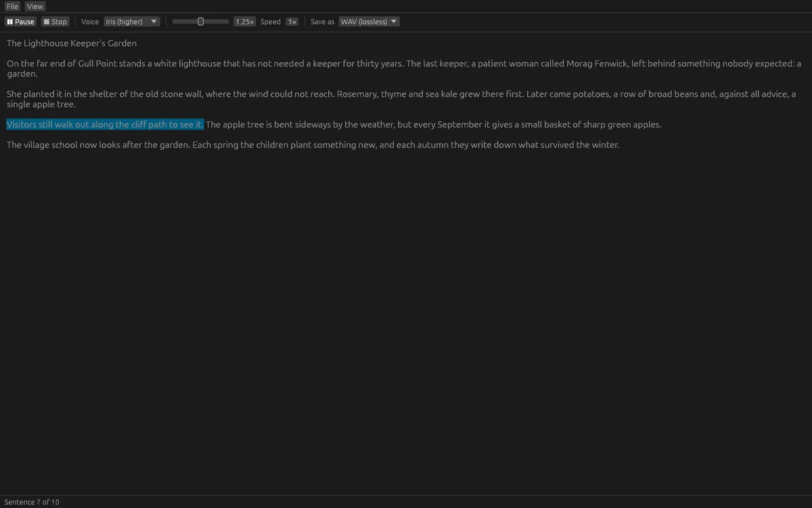The height and width of the screenshot is (508, 812).
Task: Click the "Speed" label in the toolbar
Action: click(271, 22)
